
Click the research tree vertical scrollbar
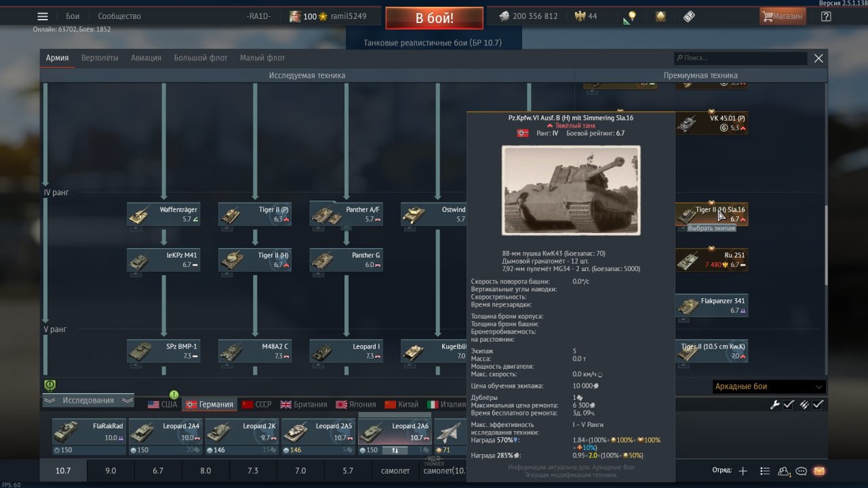click(x=825, y=244)
